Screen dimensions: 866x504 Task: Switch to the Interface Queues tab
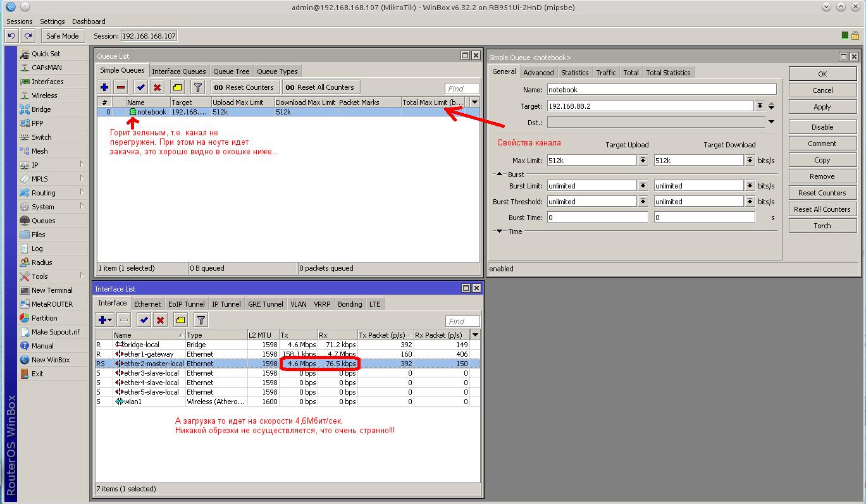coord(179,71)
